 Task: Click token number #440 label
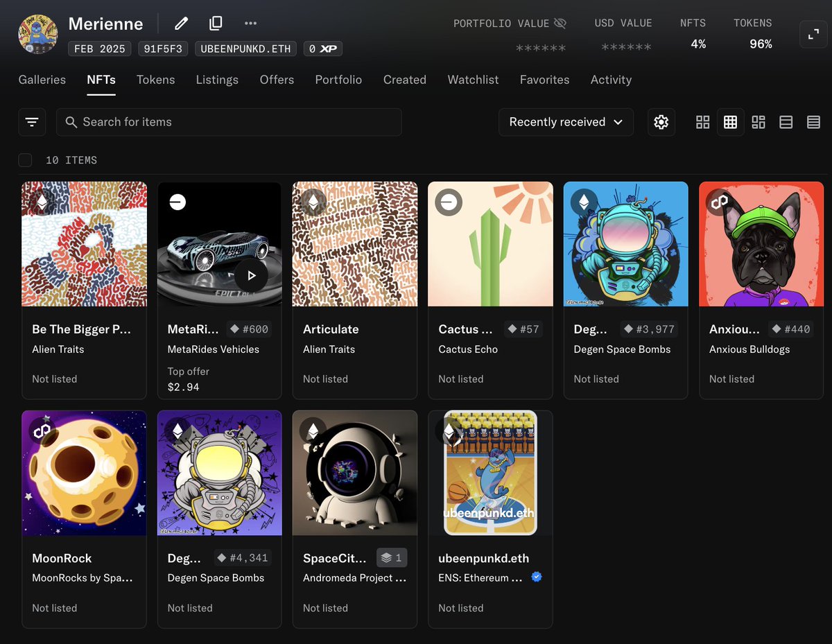point(790,329)
